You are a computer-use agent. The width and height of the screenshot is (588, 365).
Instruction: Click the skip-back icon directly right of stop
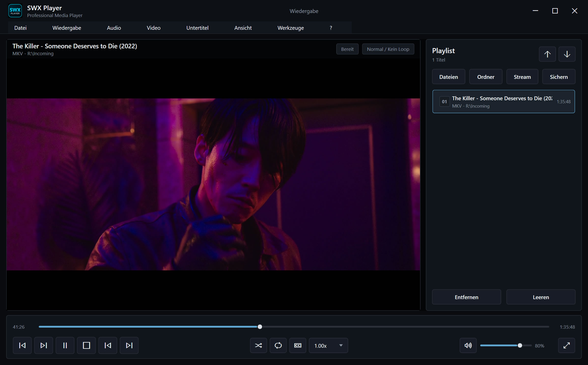(x=108, y=345)
